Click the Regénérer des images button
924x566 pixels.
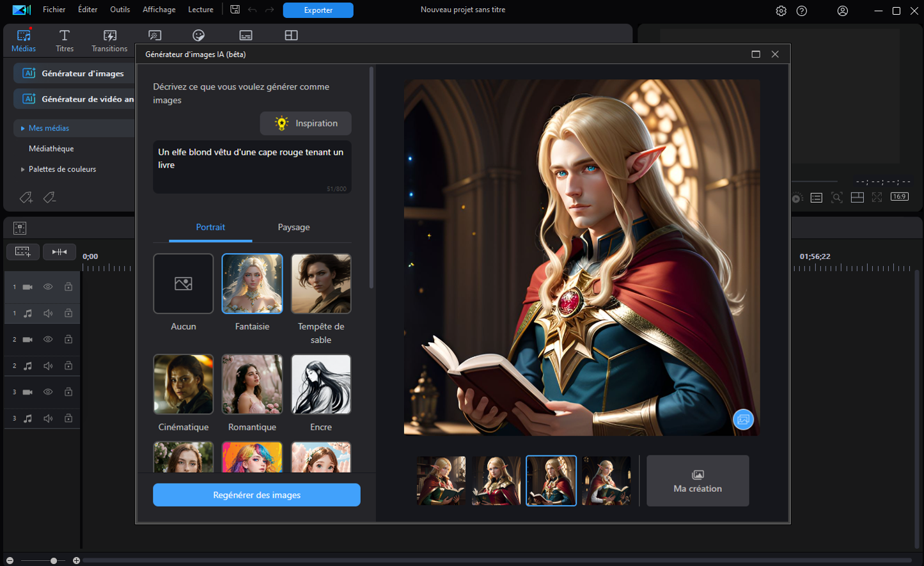coord(256,495)
